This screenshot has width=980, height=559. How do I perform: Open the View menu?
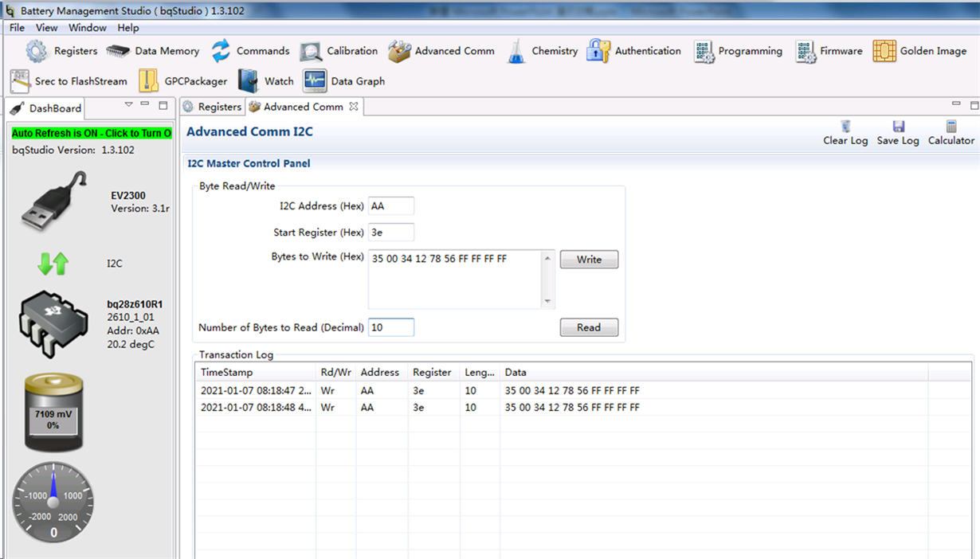click(x=46, y=28)
